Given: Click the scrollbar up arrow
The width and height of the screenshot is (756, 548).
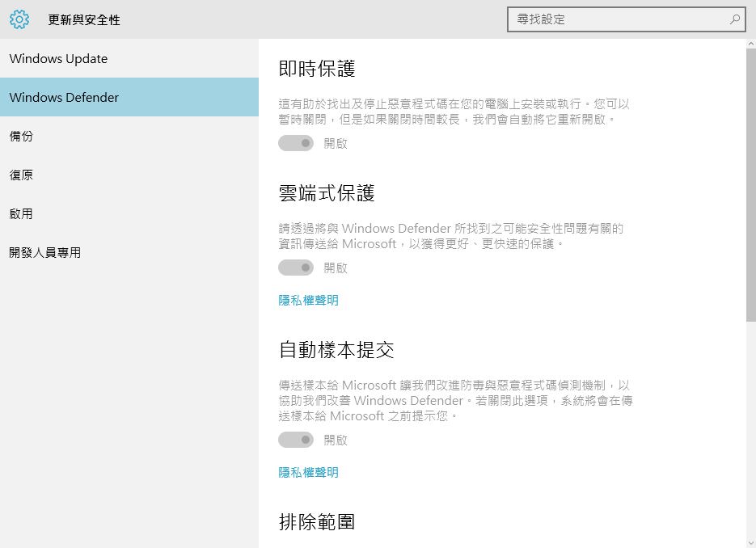Looking at the screenshot, I should (x=750, y=44).
